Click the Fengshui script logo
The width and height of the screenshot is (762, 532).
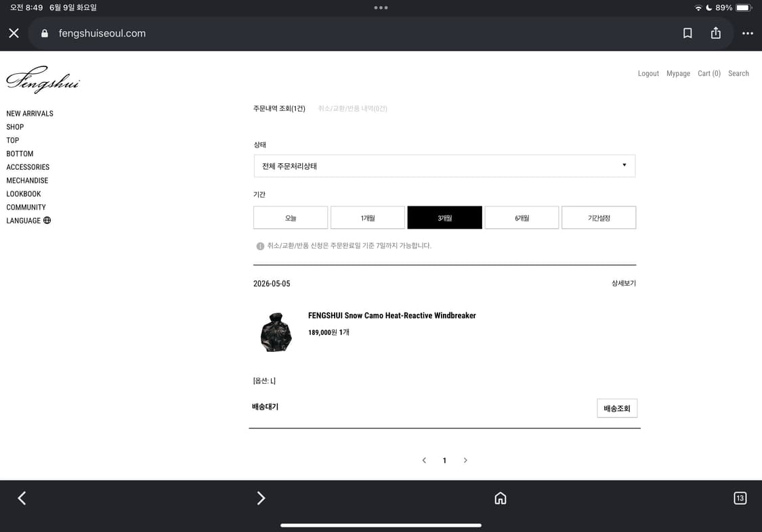pos(43,80)
